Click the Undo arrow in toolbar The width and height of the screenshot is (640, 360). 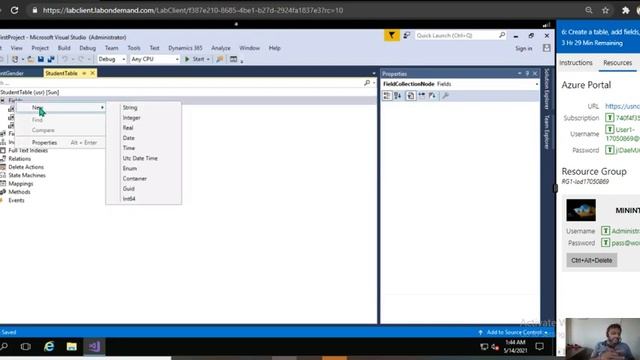65,59
